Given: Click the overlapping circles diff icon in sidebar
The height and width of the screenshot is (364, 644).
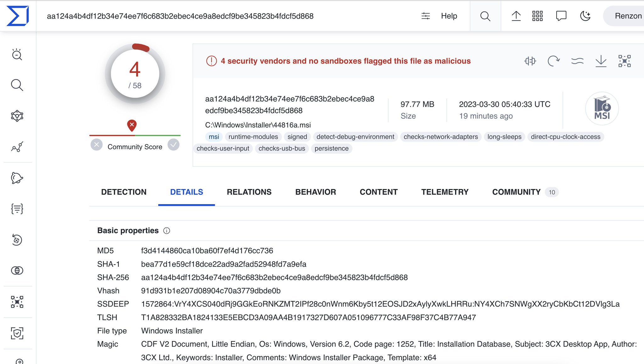Looking at the screenshot, I should [x=17, y=270].
